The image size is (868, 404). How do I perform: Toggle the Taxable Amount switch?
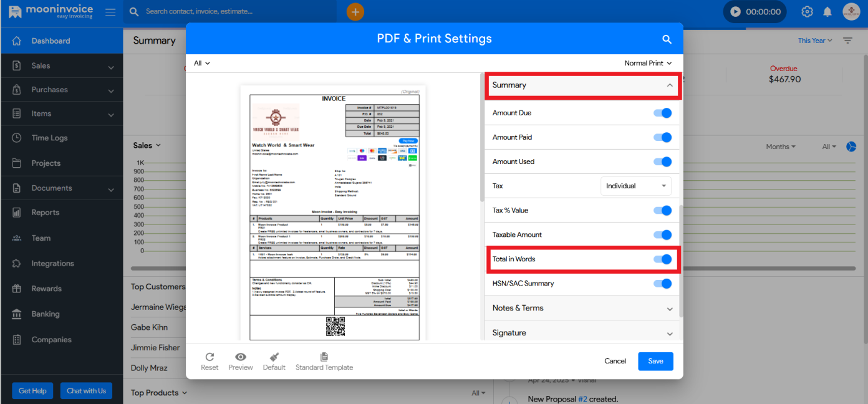pos(662,234)
